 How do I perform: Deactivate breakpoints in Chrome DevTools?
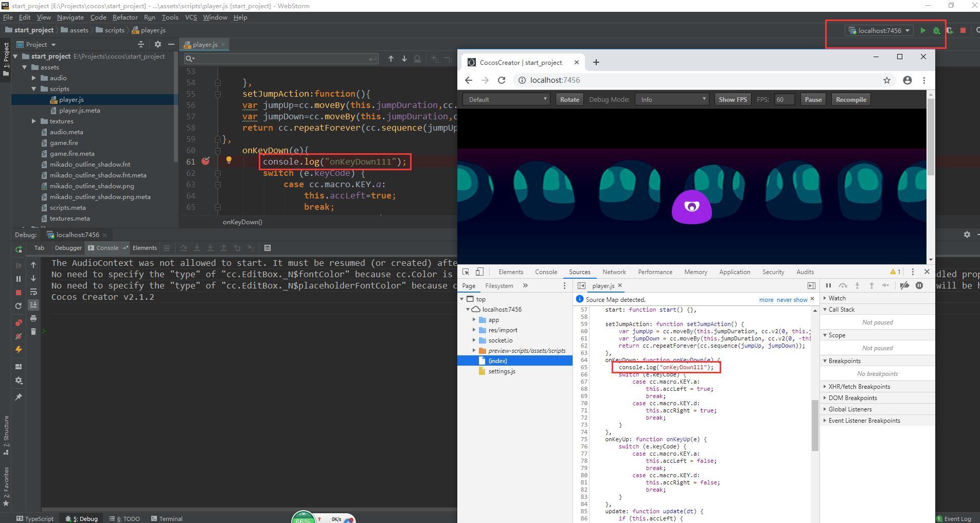(904, 285)
